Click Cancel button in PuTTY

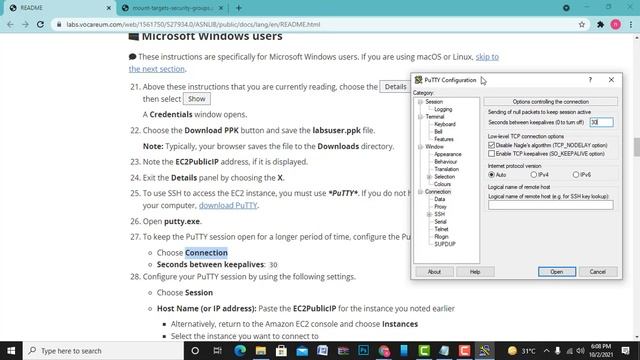pyautogui.click(x=598, y=272)
